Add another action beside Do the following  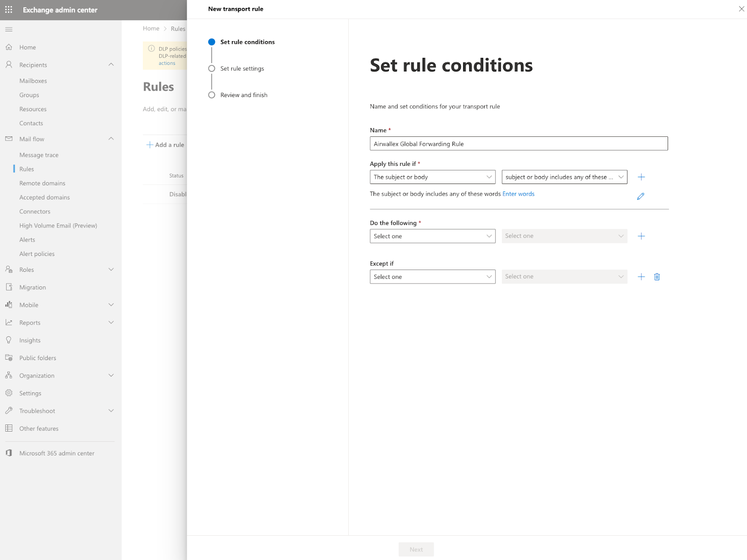(641, 236)
